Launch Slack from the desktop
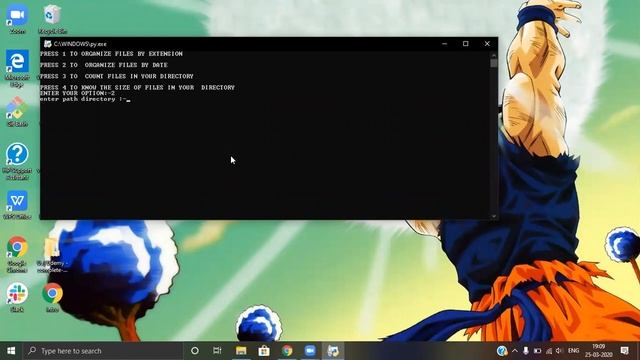The image size is (640, 360). click(x=17, y=297)
